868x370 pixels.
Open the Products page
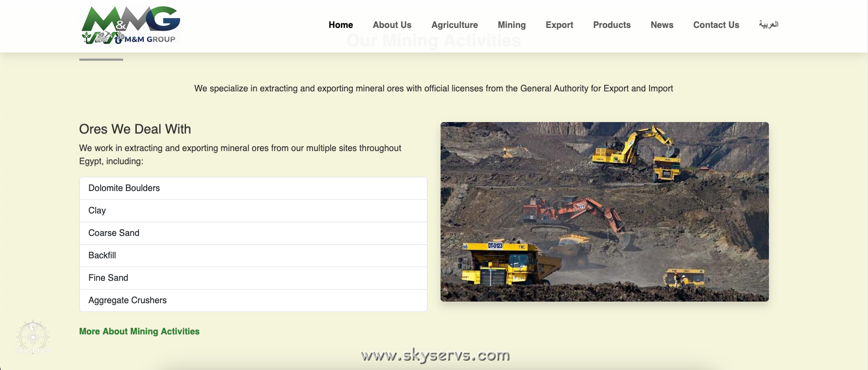pos(611,25)
